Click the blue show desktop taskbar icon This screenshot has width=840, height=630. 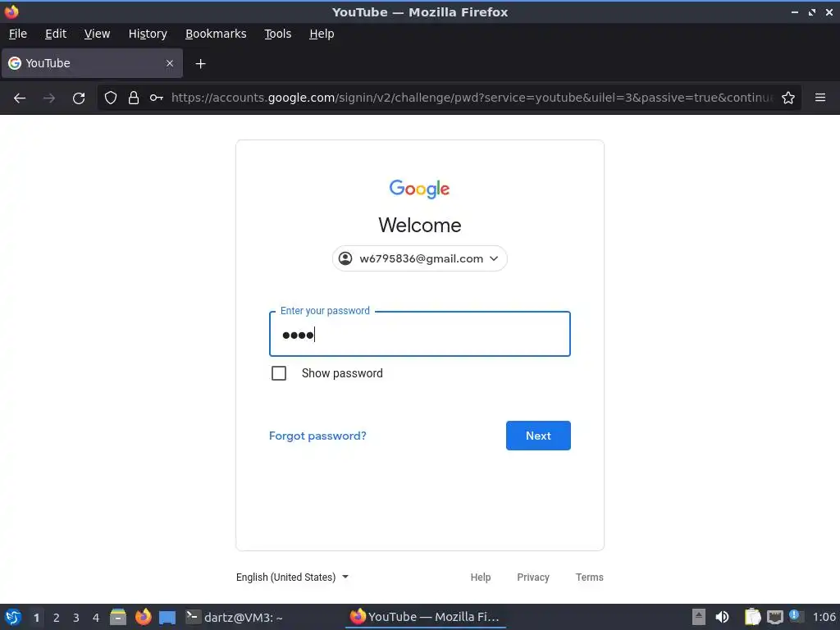pos(167,618)
